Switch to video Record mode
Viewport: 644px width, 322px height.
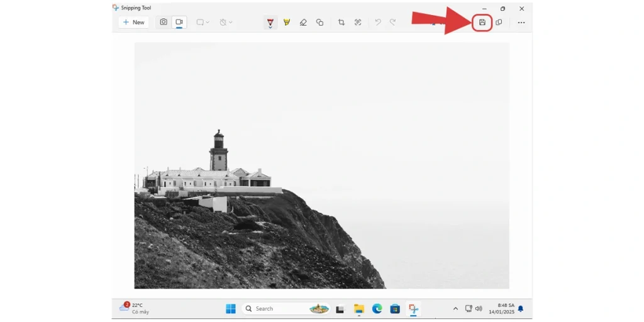(179, 22)
